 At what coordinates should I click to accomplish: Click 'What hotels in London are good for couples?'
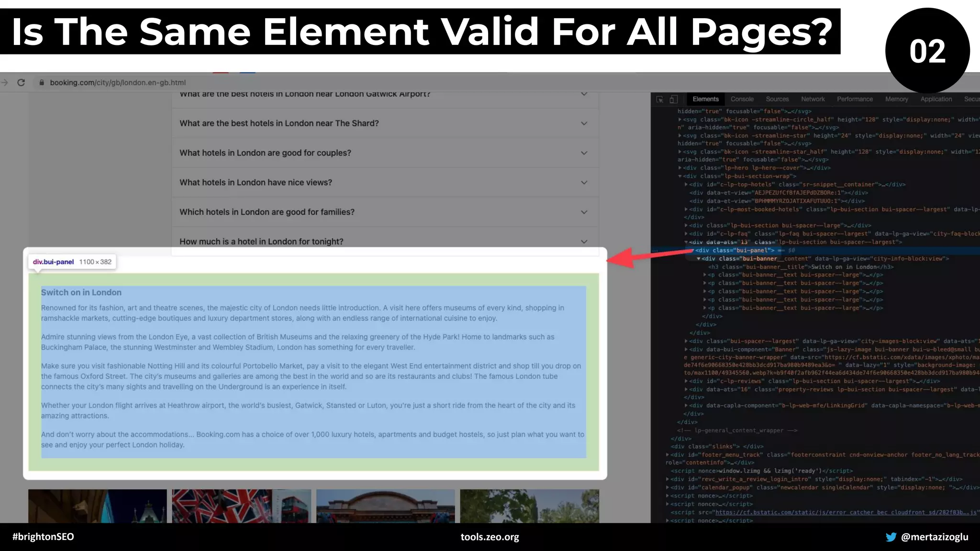click(x=265, y=153)
